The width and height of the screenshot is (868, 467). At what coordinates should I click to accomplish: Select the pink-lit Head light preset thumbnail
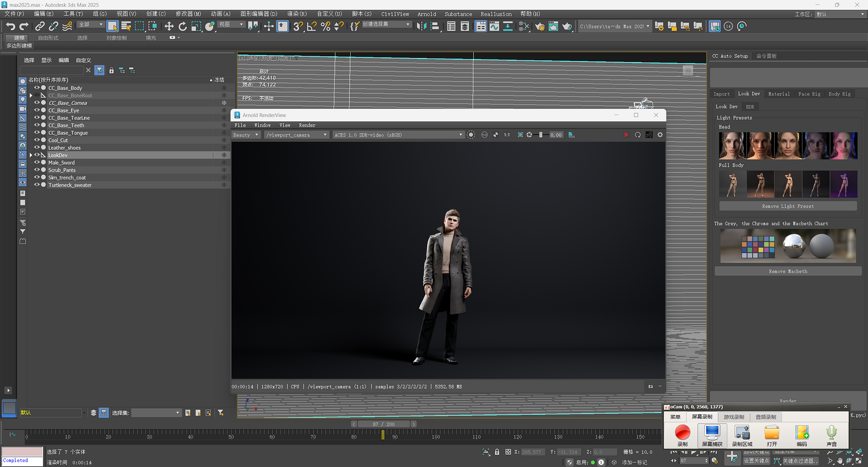tap(843, 145)
